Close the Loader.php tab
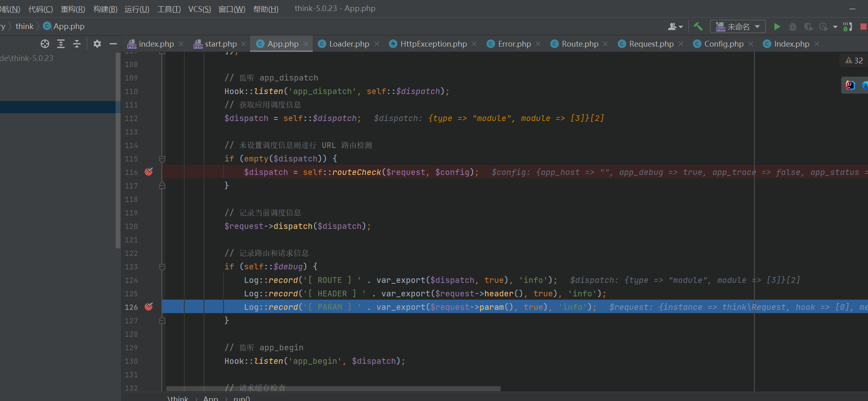The image size is (868, 401). [377, 44]
